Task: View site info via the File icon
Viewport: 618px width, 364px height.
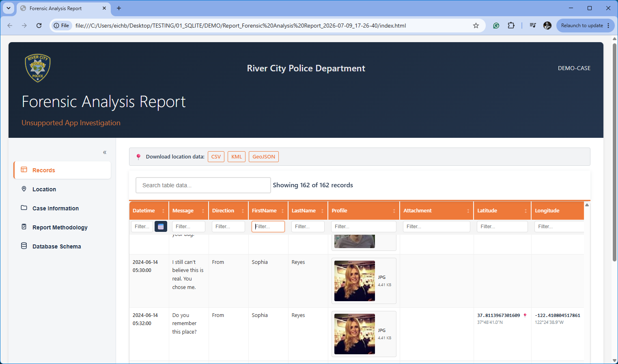Action: coord(62,26)
